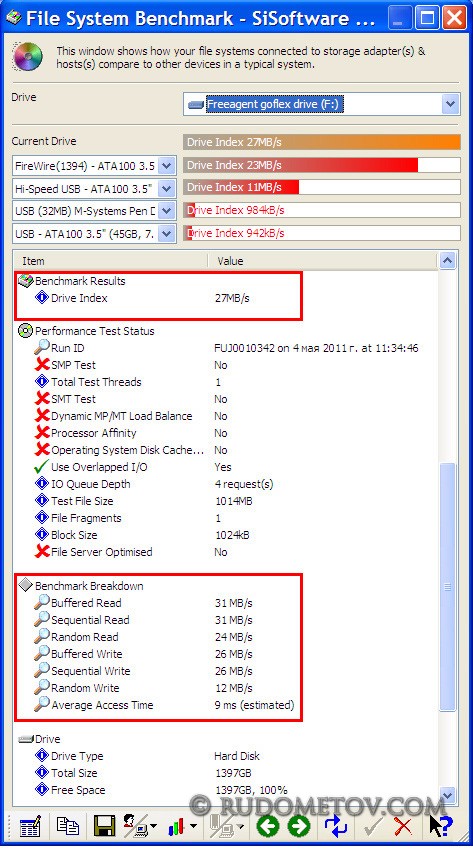Click the Drive Index 942kB/s bar
This screenshot has width=473, height=850.
322,233
